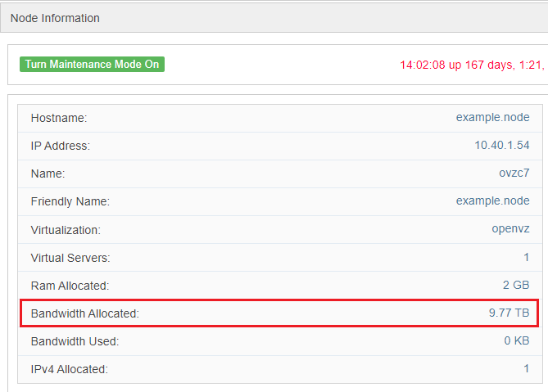
Task: Select the IP address 10.40.1.54
Action: coord(496,146)
